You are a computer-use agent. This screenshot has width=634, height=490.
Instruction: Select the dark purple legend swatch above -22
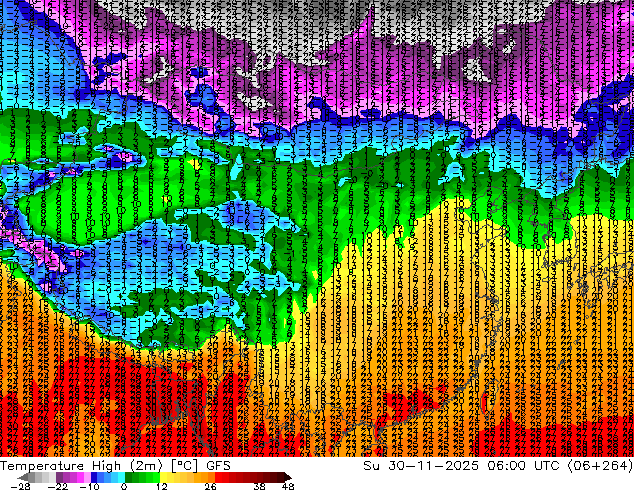[x=59, y=477]
